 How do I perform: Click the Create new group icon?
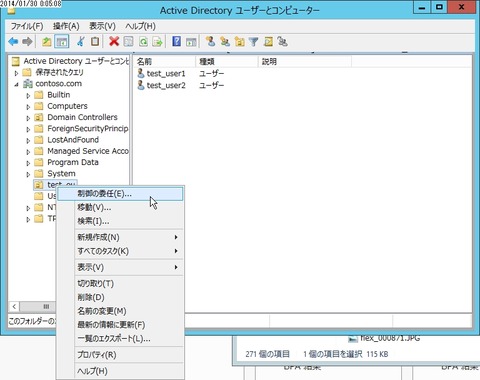point(225,42)
